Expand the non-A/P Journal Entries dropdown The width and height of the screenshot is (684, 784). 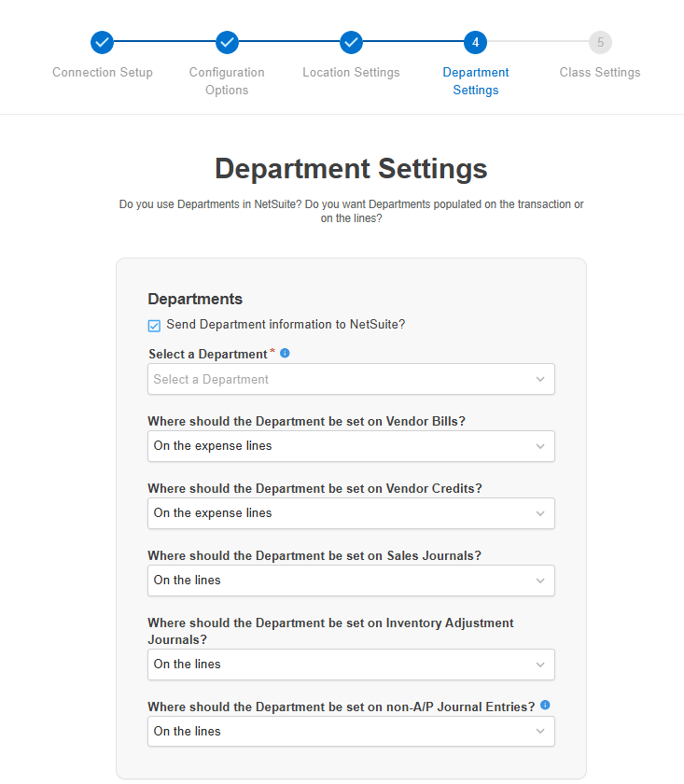point(351,732)
